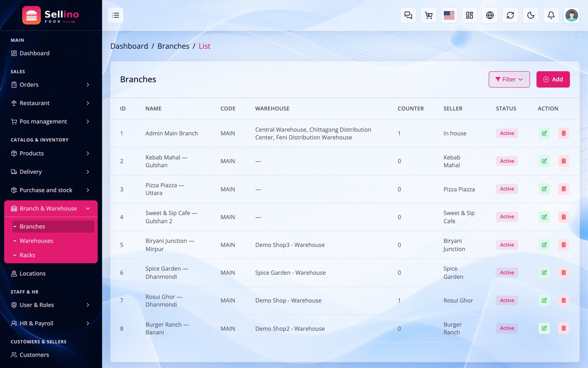588x368 pixels.
Task: Go to Dashboard via the breadcrumb link
Action: [x=129, y=46]
